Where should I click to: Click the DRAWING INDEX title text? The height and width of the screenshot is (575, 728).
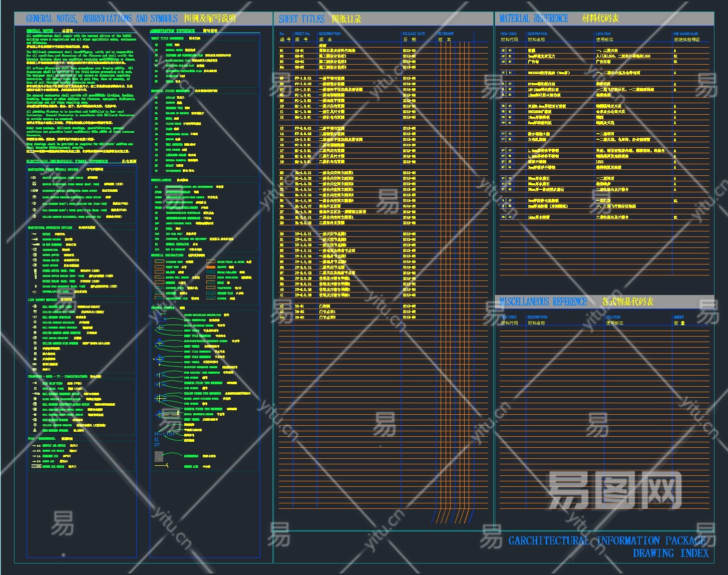point(670,553)
